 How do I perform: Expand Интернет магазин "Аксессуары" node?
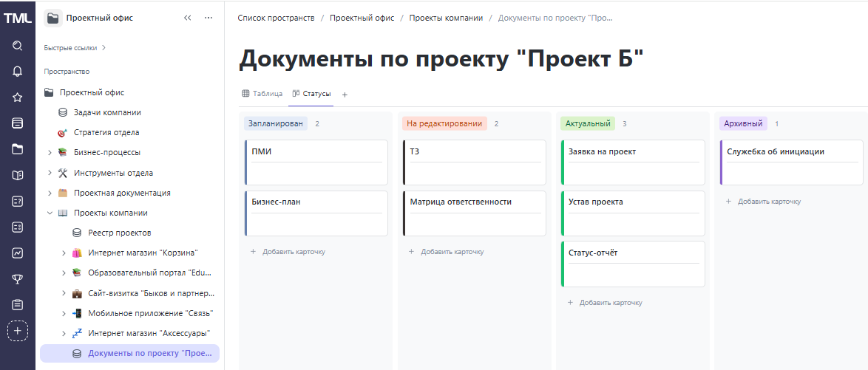[64, 334]
